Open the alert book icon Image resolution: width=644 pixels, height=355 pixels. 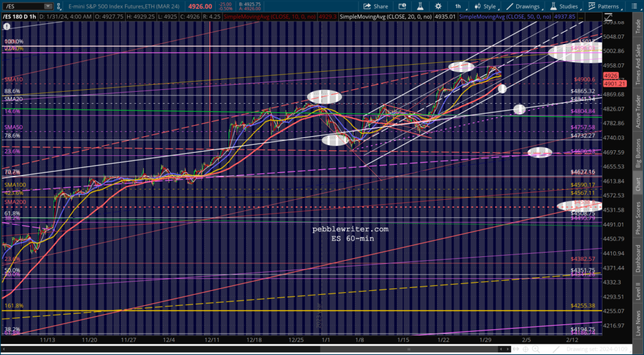pos(402,6)
